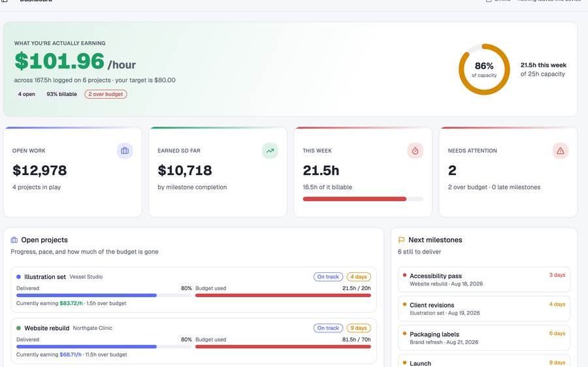Click the red dot beside Accessibility pass
The width and height of the screenshot is (588, 367).
point(404,275)
